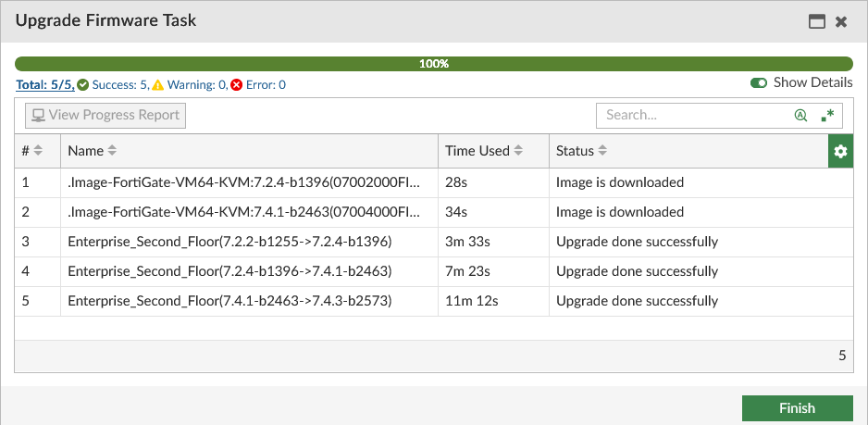The height and width of the screenshot is (425, 868).
Task: Focus the Search input field
Action: click(694, 116)
